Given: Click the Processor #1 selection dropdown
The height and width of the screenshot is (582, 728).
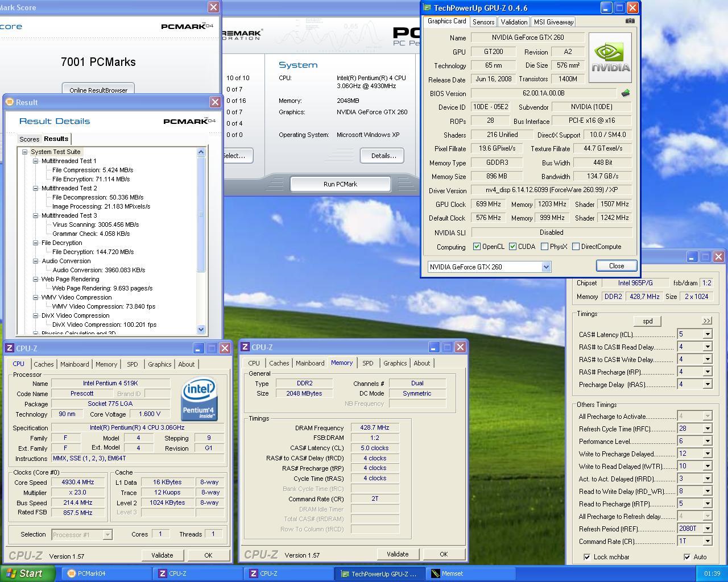Looking at the screenshot, I should click(82, 534).
